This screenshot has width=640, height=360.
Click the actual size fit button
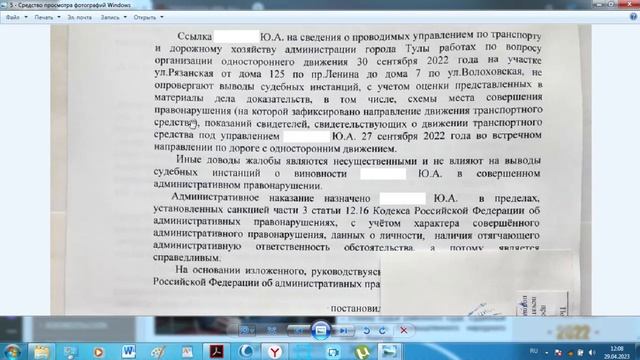tap(271, 331)
